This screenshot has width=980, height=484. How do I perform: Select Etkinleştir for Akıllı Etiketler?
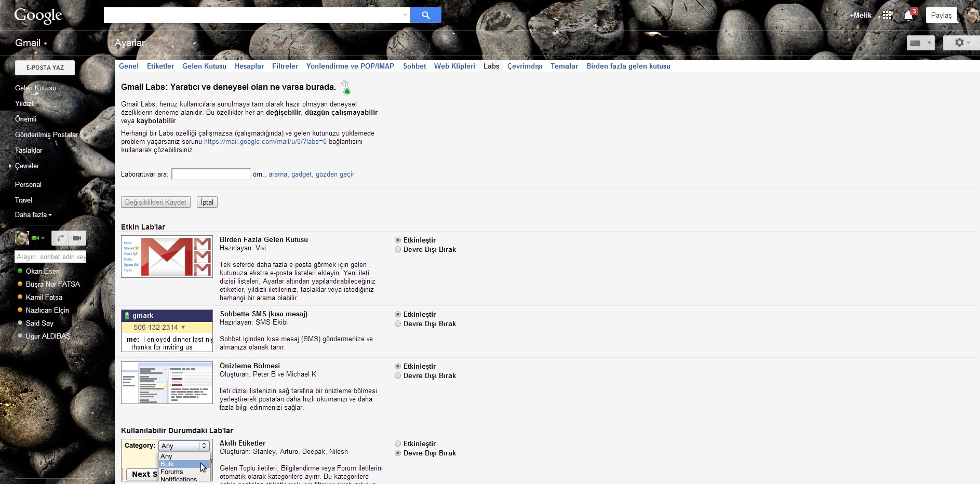pyautogui.click(x=398, y=443)
